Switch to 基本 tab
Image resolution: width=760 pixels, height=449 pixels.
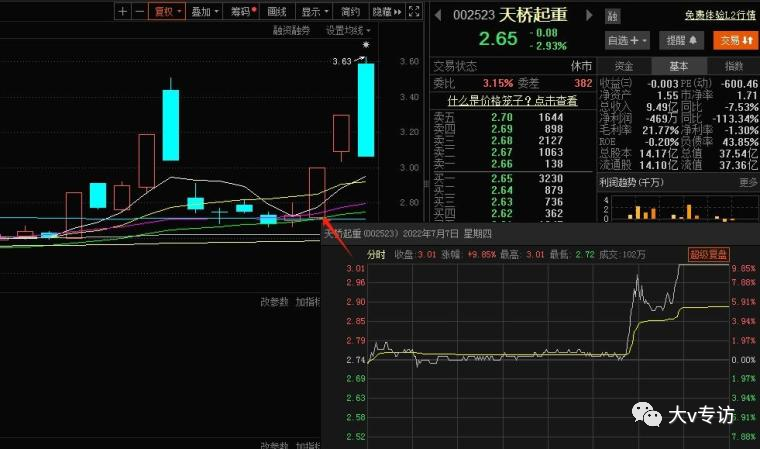pos(679,66)
